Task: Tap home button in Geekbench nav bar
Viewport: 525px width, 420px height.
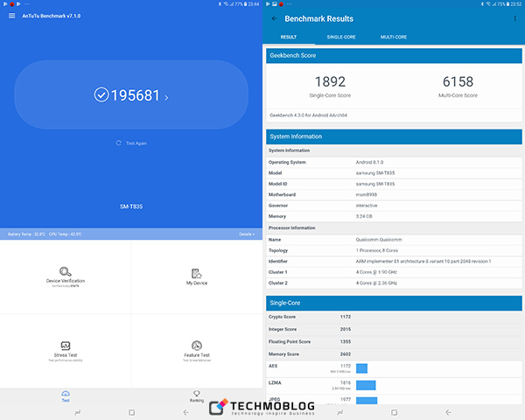Action: [394, 413]
